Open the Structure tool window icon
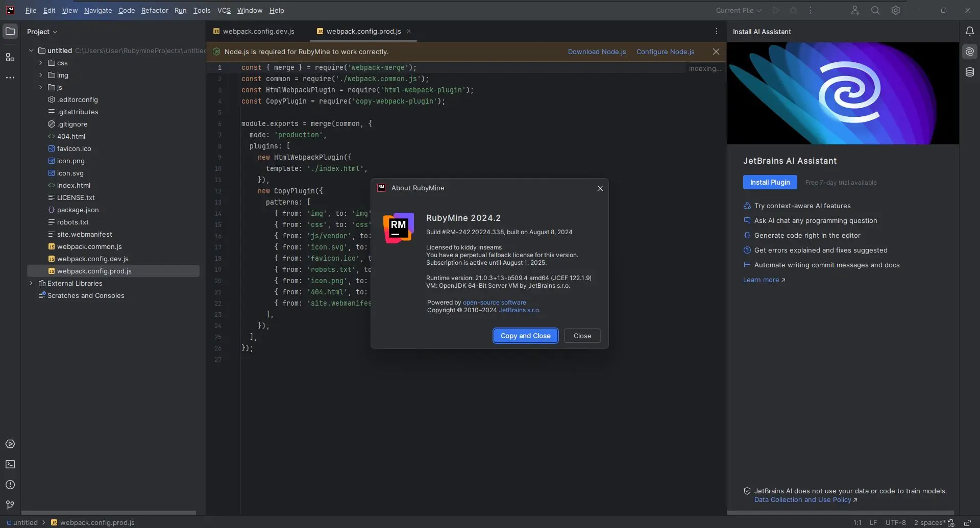980x528 pixels. (x=10, y=57)
